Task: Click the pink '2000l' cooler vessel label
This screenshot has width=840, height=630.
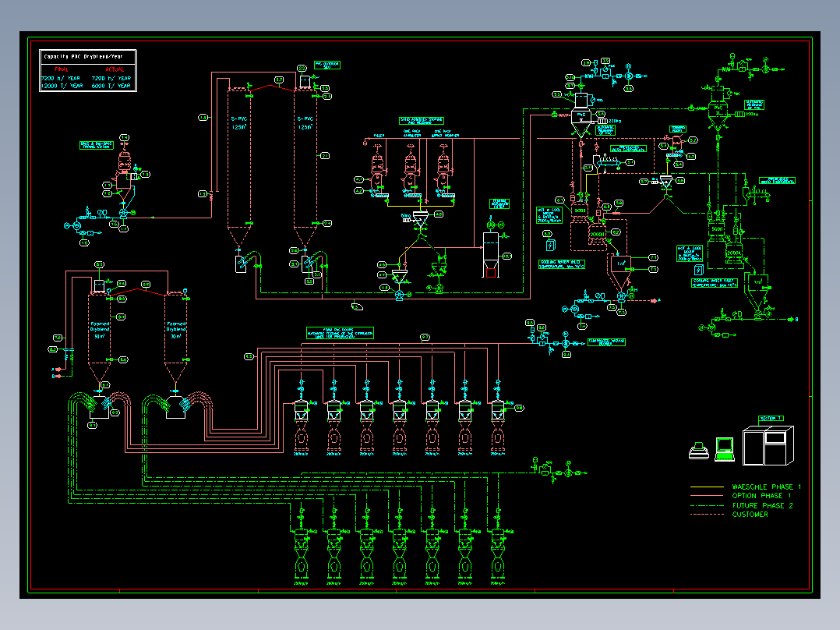Action: pyautogui.click(x=597, y=235)
